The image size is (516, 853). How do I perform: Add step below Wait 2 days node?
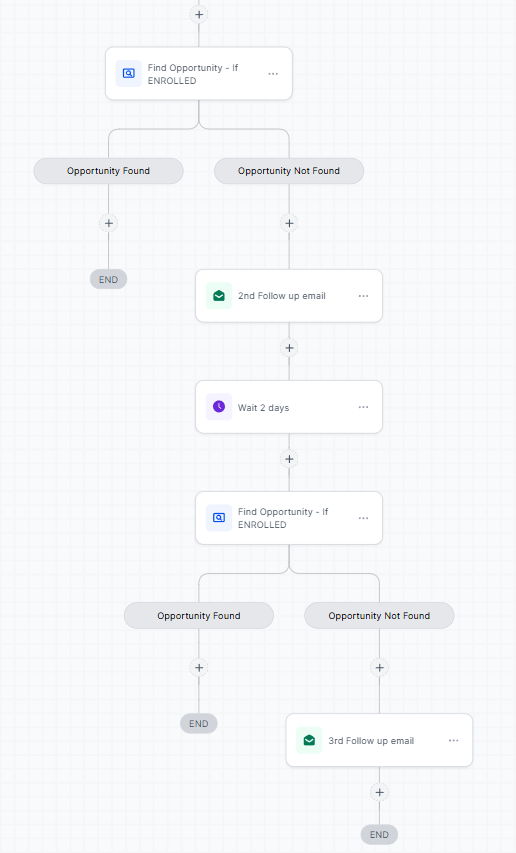point(289,459)
